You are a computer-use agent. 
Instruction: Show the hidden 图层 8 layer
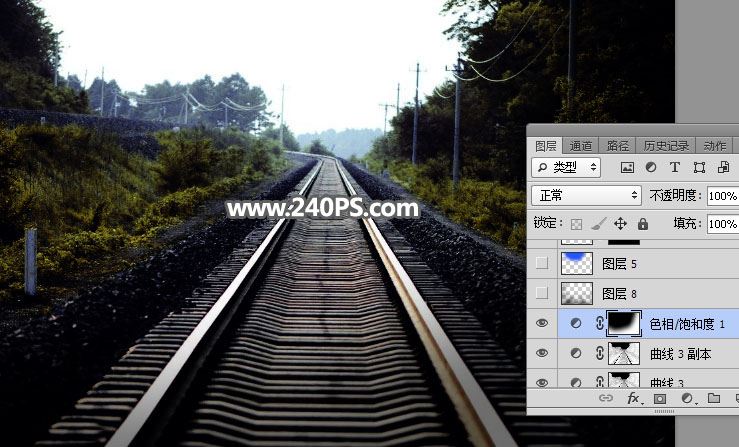coord(542,293)
